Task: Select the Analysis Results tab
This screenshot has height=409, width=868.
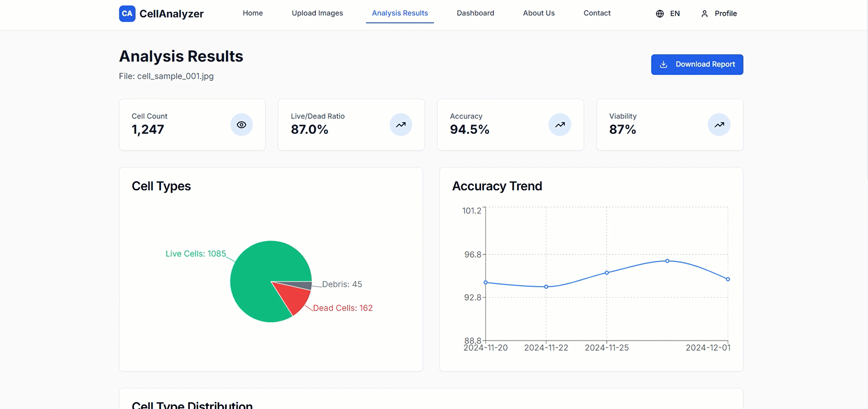Action: click(400, 13)
